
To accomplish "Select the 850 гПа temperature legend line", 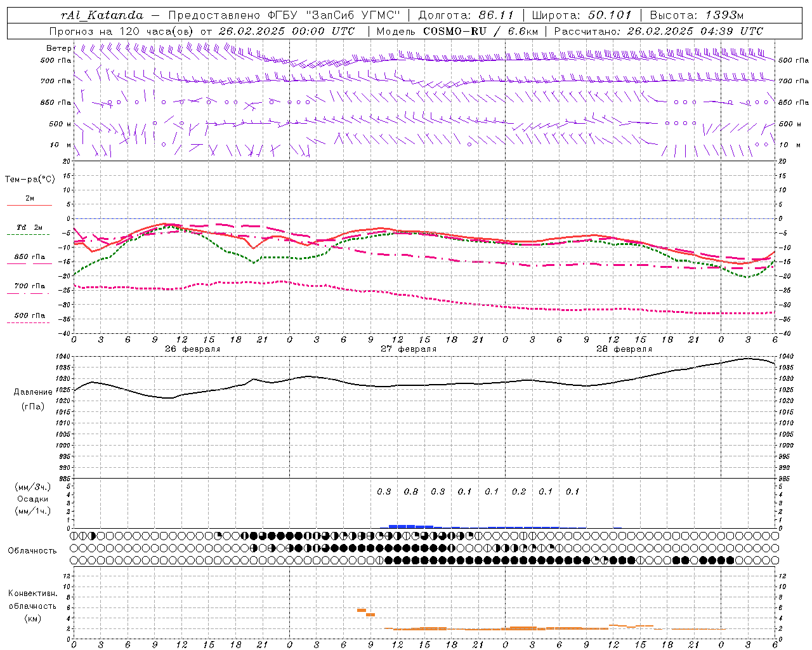I will [29, 263].
